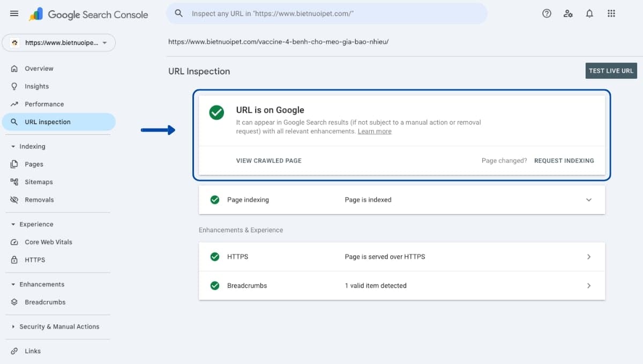Click the 'Page changed?' text
643x364 pixels.
click(504, 161)
